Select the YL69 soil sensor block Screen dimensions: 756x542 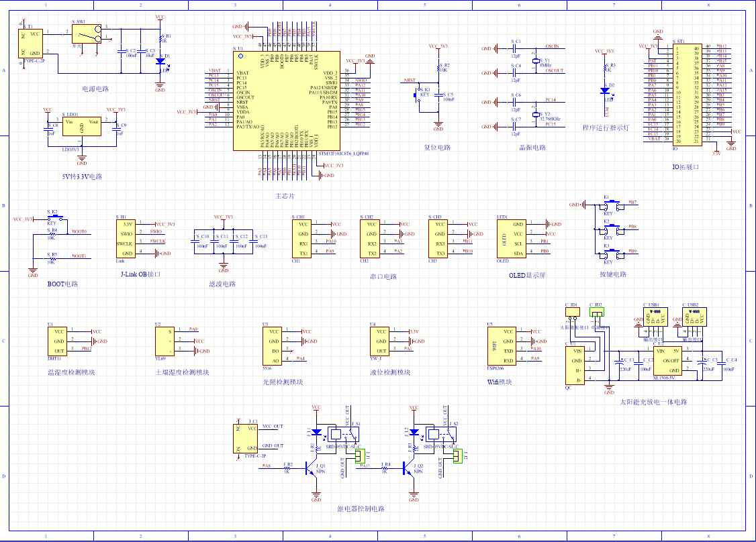pos(165,341)
